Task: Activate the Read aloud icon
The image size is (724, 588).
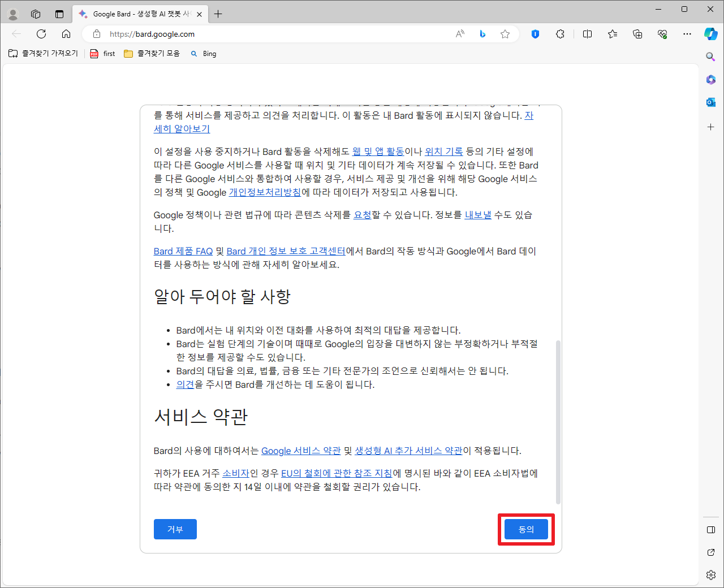Action: point(460,34)
